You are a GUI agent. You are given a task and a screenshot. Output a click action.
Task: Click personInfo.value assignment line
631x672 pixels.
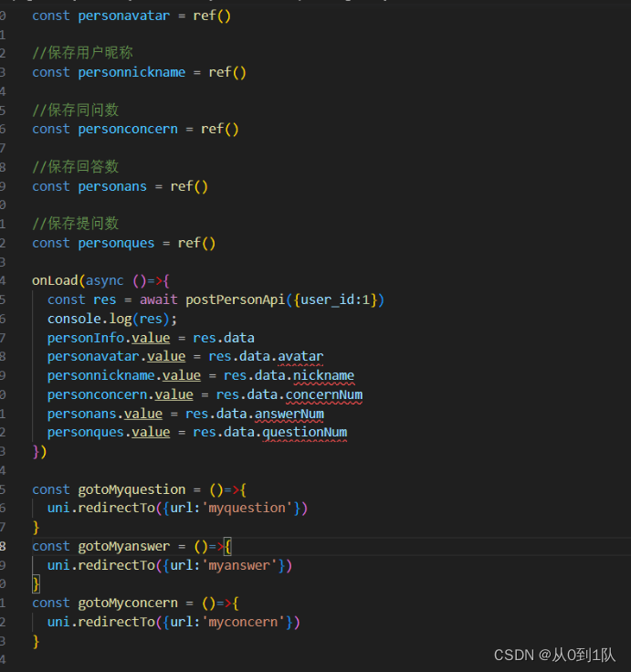[151, 338]
